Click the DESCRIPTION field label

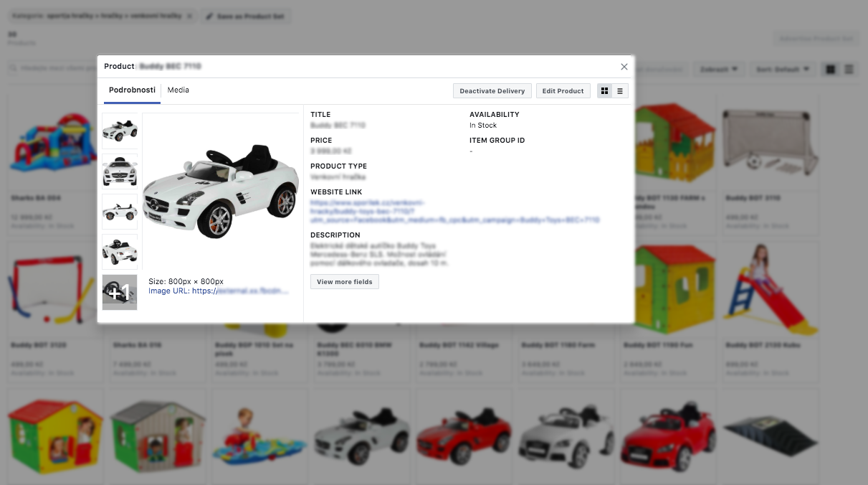pos(335,235)
